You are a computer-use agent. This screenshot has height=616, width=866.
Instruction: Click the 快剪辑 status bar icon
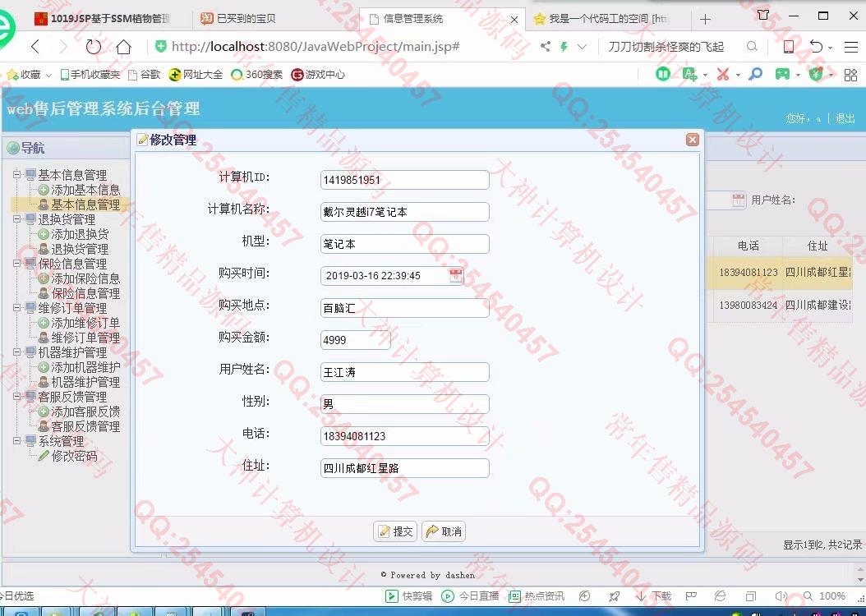[x=408, y=596]
